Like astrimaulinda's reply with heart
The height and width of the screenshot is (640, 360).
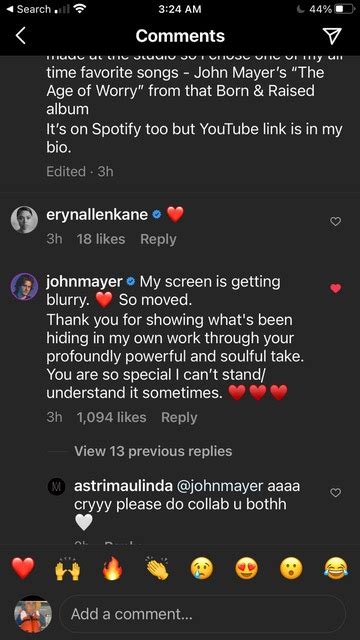coord(335,493)
